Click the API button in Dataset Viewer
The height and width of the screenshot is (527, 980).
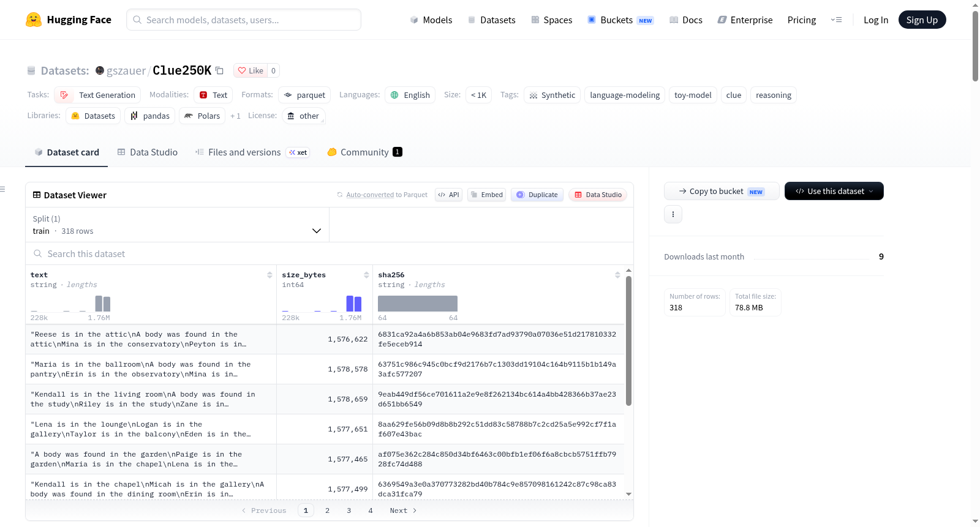coord(448,195)
